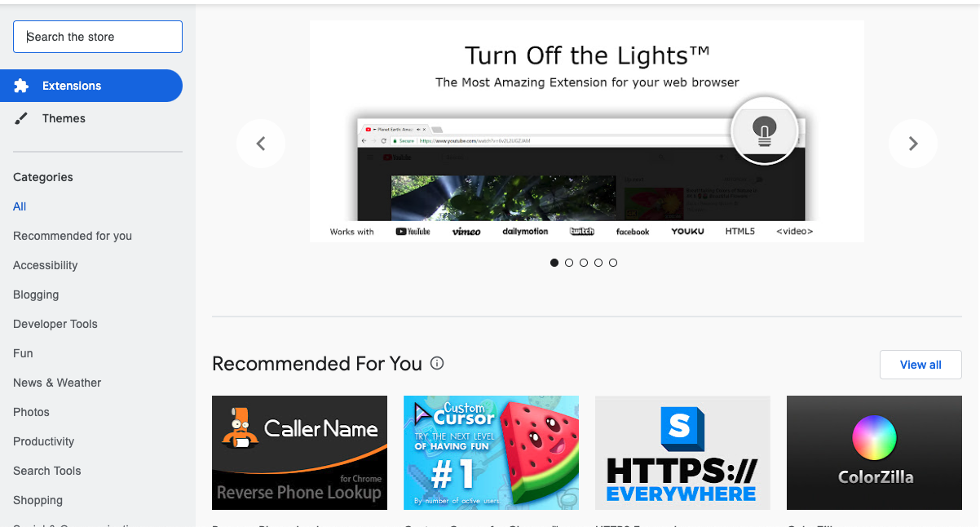Select the Accessibility category
This screenshot has height=527, width=980.
coord(46,265)
